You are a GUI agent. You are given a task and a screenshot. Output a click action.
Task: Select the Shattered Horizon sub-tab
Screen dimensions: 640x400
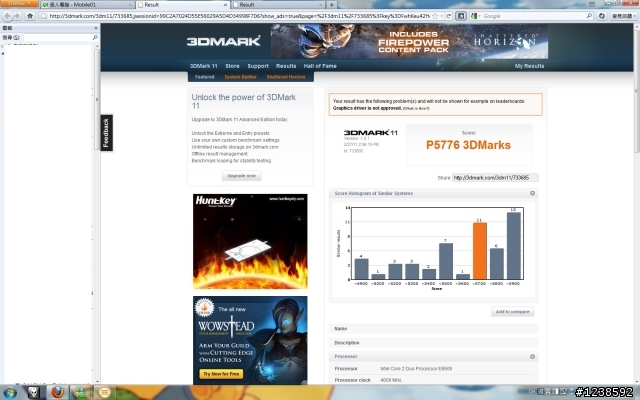click(x=286, y=77)
